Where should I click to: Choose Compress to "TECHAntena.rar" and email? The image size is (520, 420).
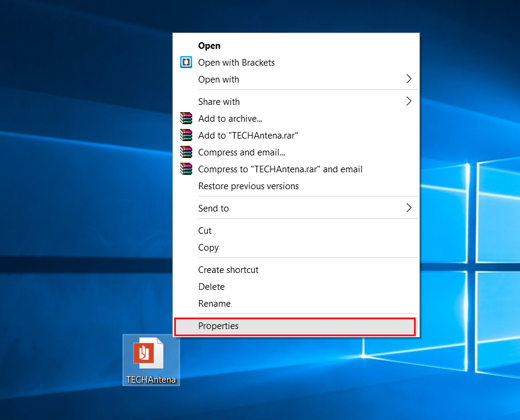tap(296, 169)
